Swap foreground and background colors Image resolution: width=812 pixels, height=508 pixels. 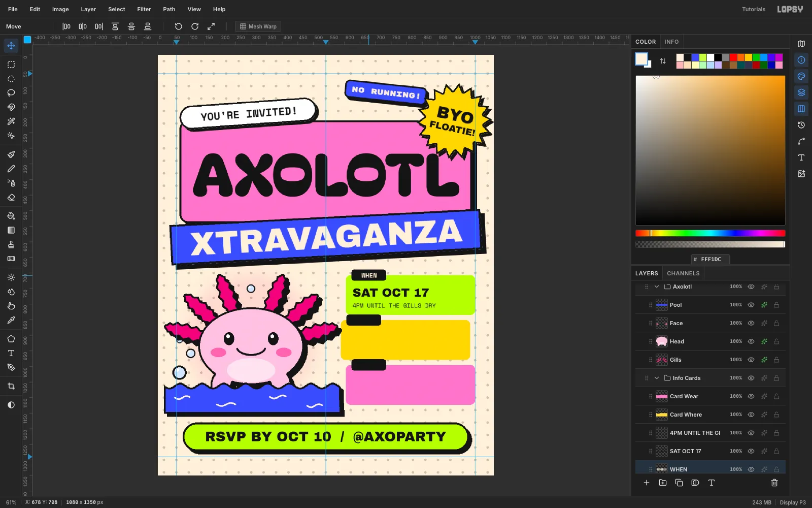663,61
